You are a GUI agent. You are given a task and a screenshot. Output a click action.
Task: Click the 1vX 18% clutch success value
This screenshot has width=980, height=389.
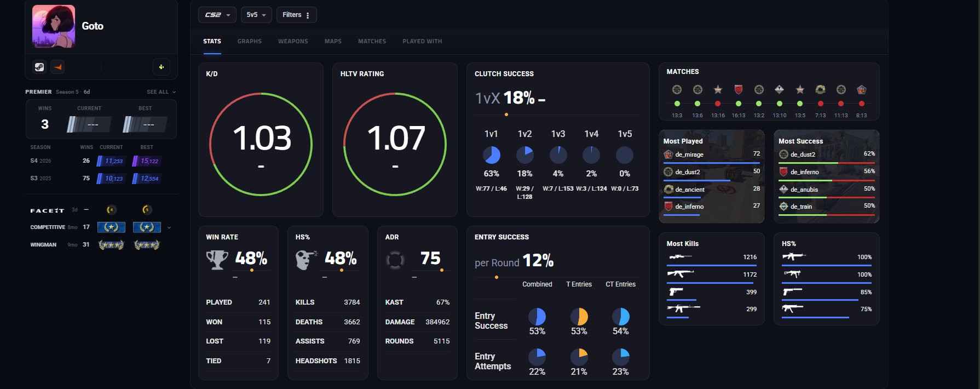pyautogui.click(x=518, y=98)
